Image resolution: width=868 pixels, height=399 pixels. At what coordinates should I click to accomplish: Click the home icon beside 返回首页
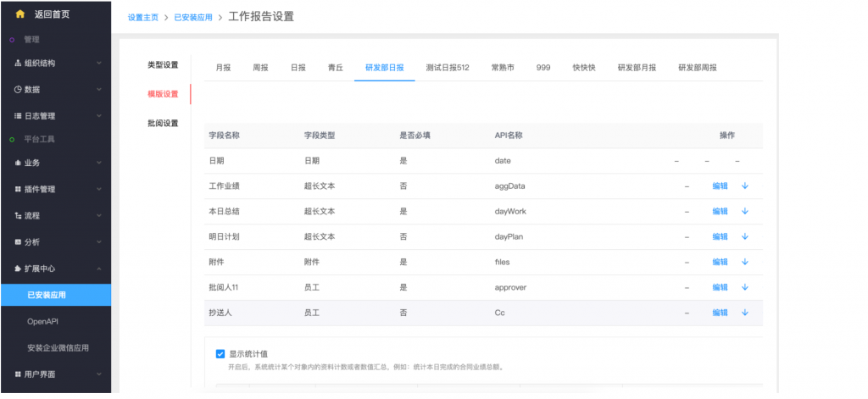tap(20, 14)
